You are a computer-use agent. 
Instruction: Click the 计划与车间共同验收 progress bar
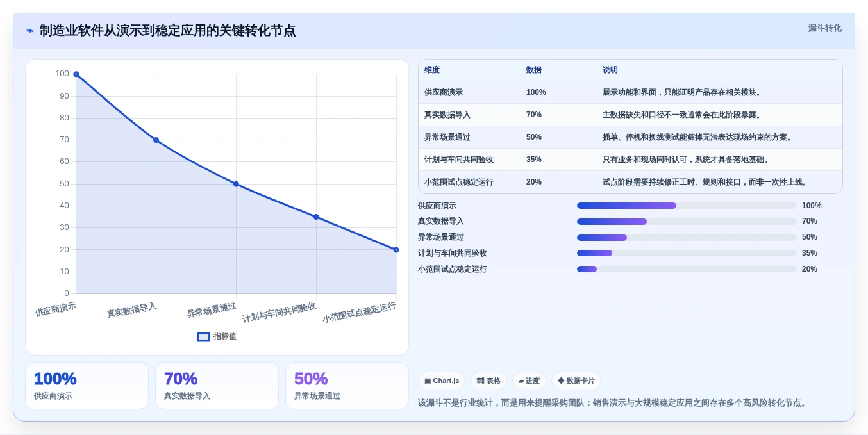tap(687, 253)
